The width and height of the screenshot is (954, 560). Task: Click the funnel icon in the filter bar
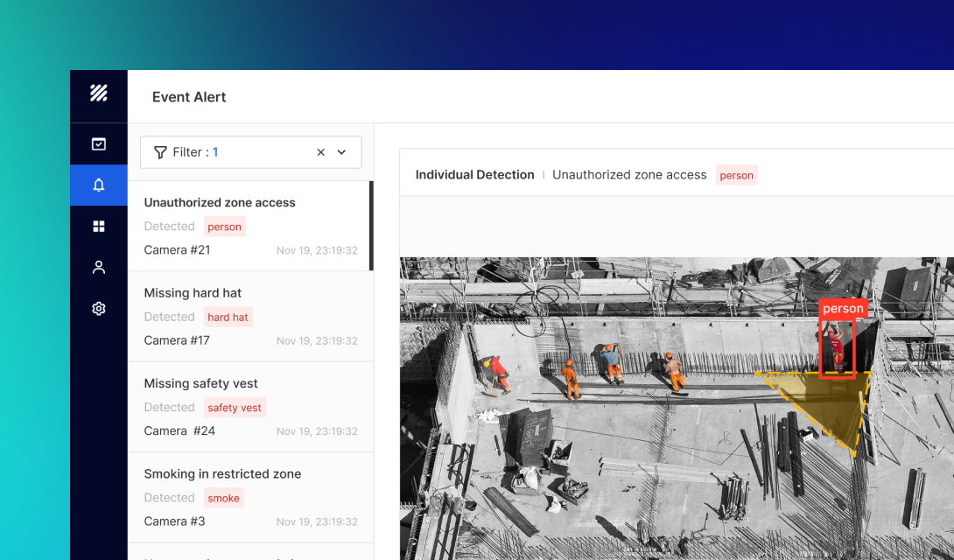coord(161,151)
